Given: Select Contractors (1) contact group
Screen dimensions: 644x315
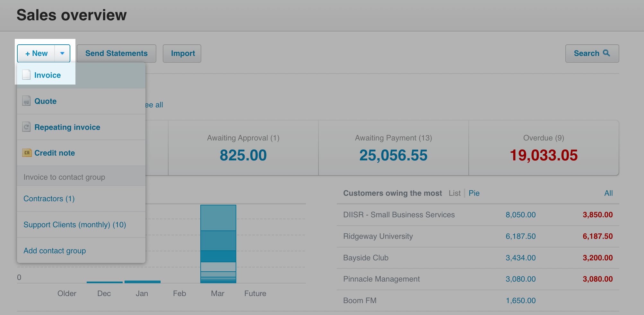Looking at the screenshot, I should [x=81, y=199].
